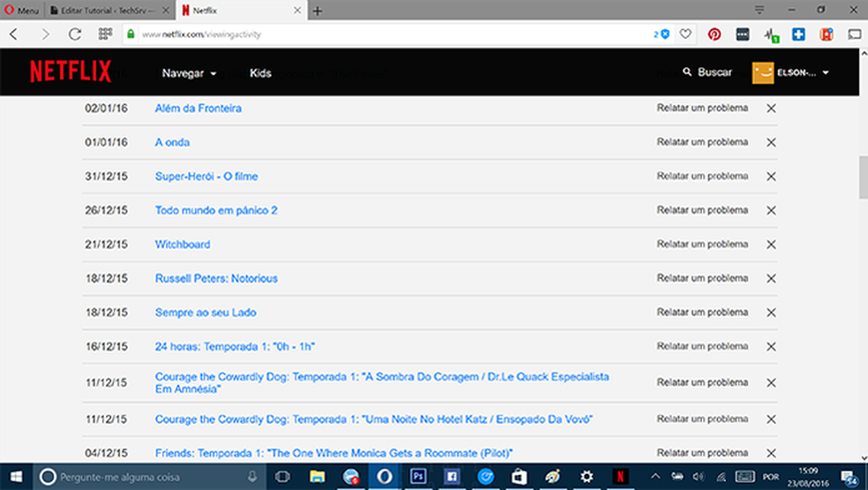This screenshot has width=868, height=490.
Task: Open the Windows Start menu
Action: click(x=16, y=477)
